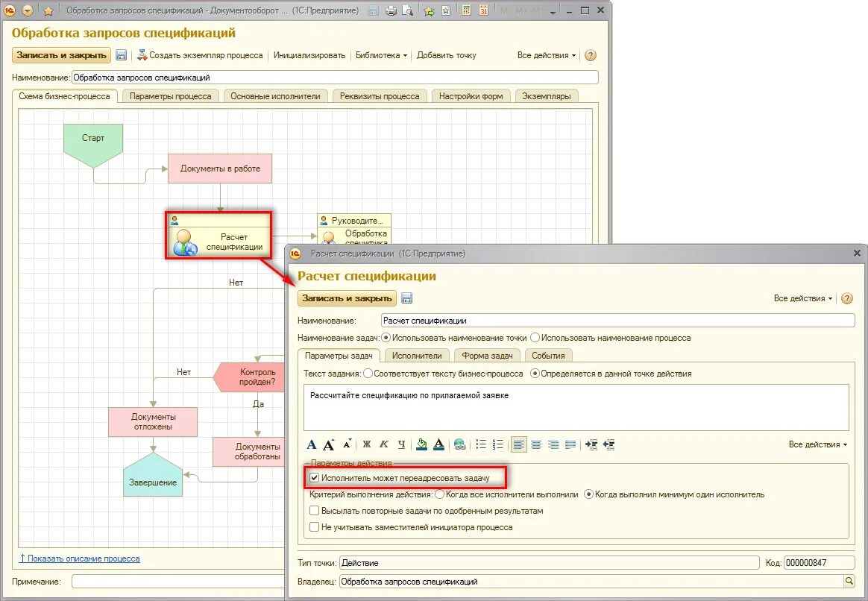Uncheck Исполнитель может переадресовать задачу

coord(315,477)
